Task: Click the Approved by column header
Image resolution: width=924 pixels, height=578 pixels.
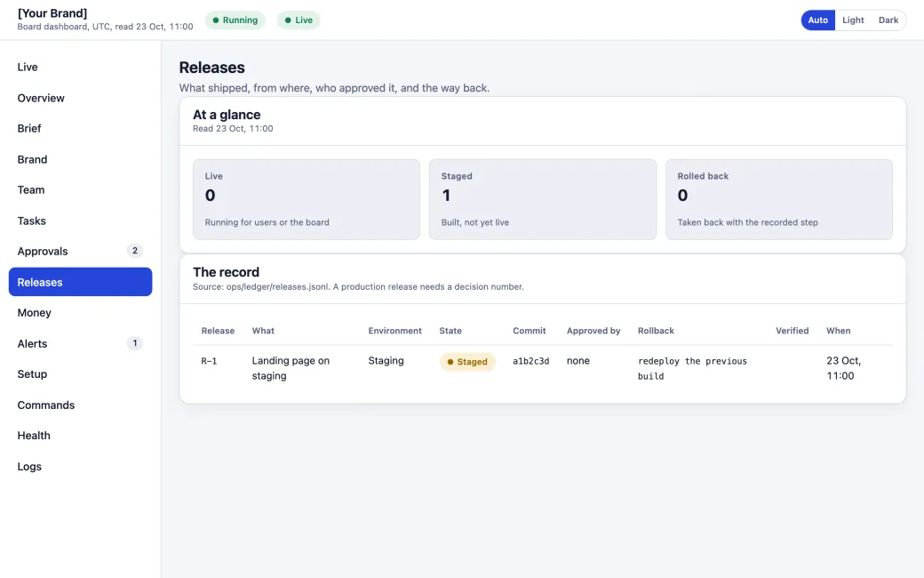Action: [593, 331]
